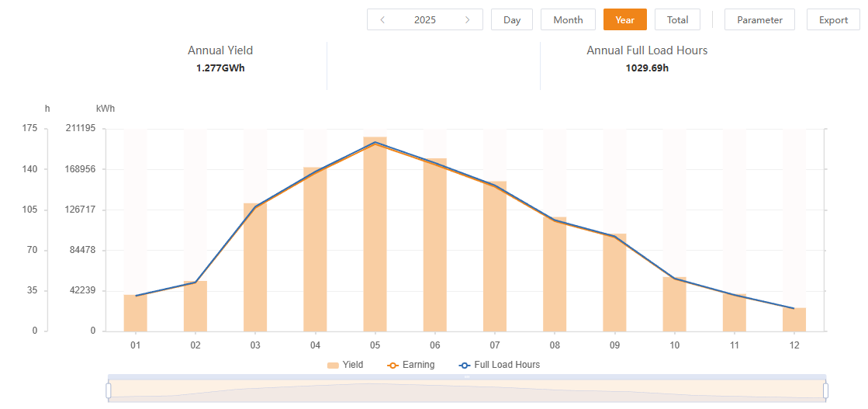Switch to the Month view tab
868x409 pixels.
(568, 20)
